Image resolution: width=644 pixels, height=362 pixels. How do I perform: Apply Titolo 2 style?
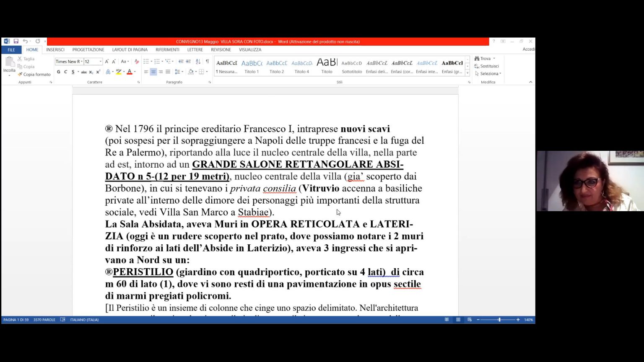point(277,66)
